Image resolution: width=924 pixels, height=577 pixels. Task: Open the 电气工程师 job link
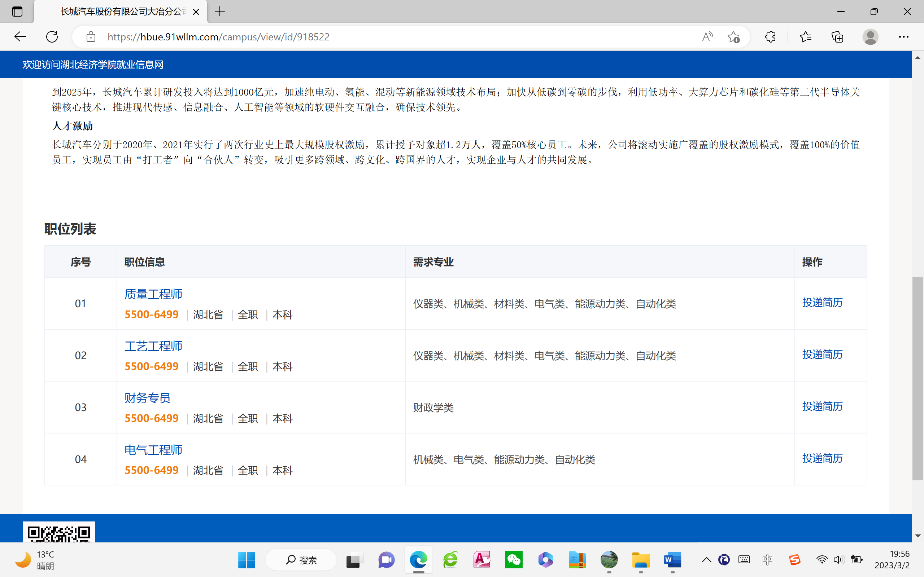[x=153, y=450]
